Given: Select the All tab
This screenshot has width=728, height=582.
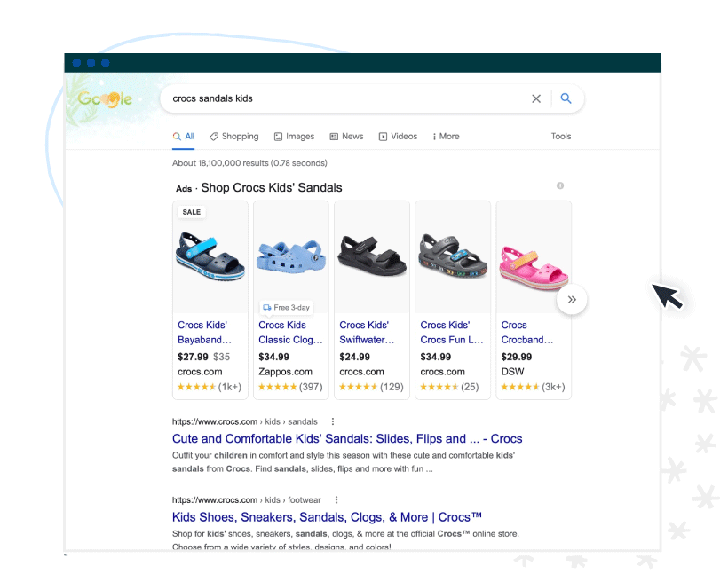Looking at the screenshot, I should (184, 137).
